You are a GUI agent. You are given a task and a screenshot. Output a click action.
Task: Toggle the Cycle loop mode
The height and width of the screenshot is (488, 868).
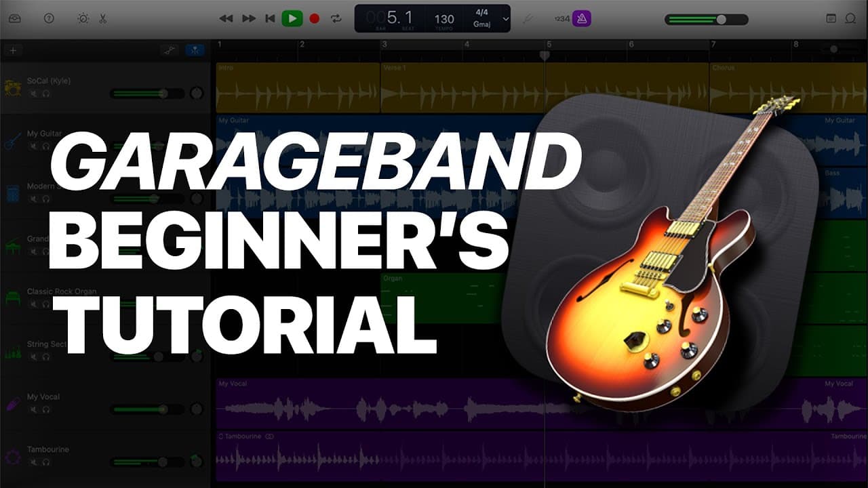pos(336,19)
